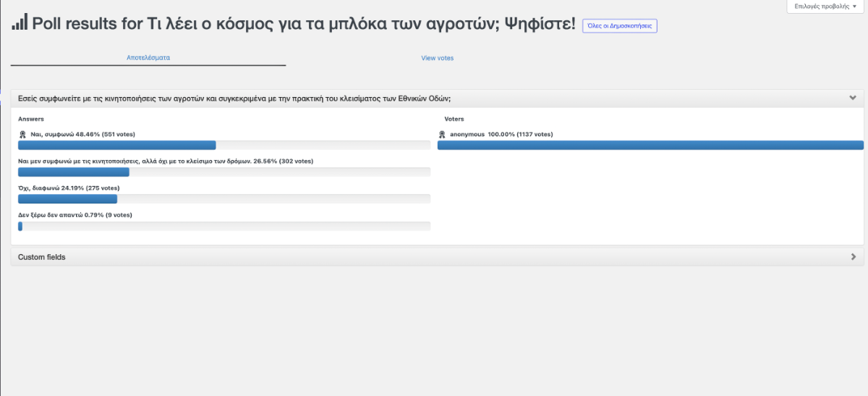
Task: Expand the Custom fields section arrow
Action: click(853, 256)
